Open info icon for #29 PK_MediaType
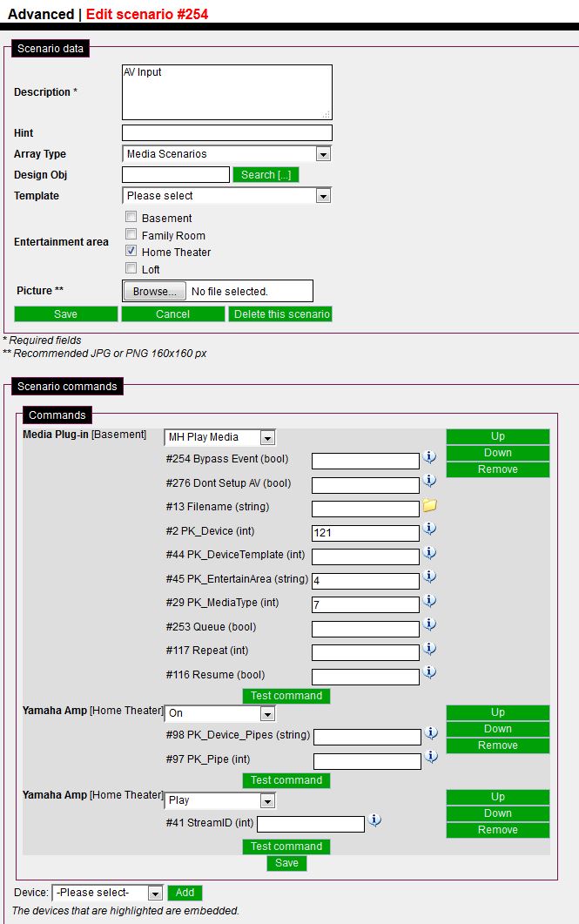The width and height of the screenshot is (579, 924). (430, 601)
